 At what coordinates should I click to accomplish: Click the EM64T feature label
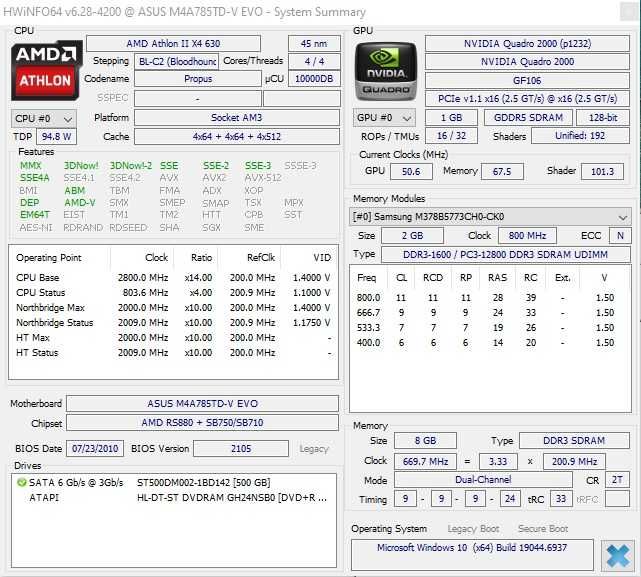click(x=35, y=215)
